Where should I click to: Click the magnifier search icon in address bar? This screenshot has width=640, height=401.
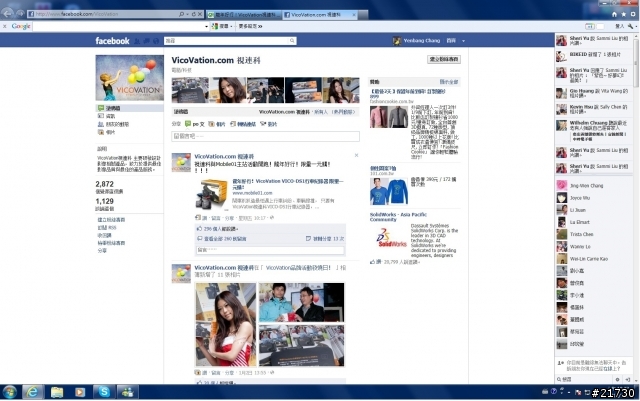(x=181, y=14)
